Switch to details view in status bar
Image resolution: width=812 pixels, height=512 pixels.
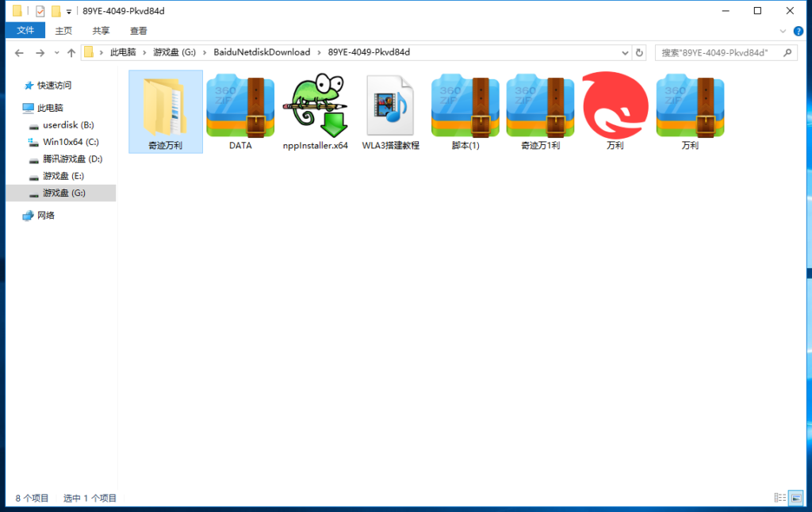coord(779,498)
